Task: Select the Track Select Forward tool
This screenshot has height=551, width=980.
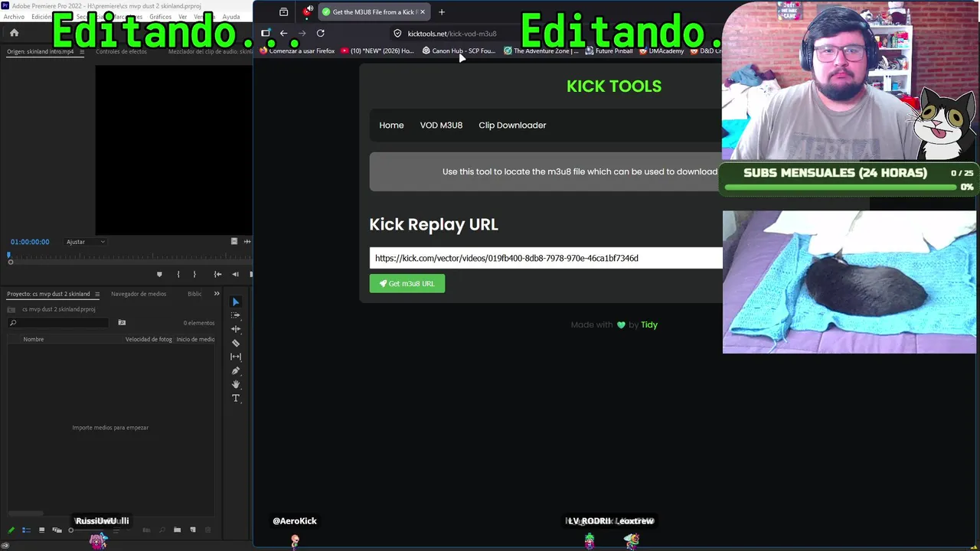Action: (236, 315)
